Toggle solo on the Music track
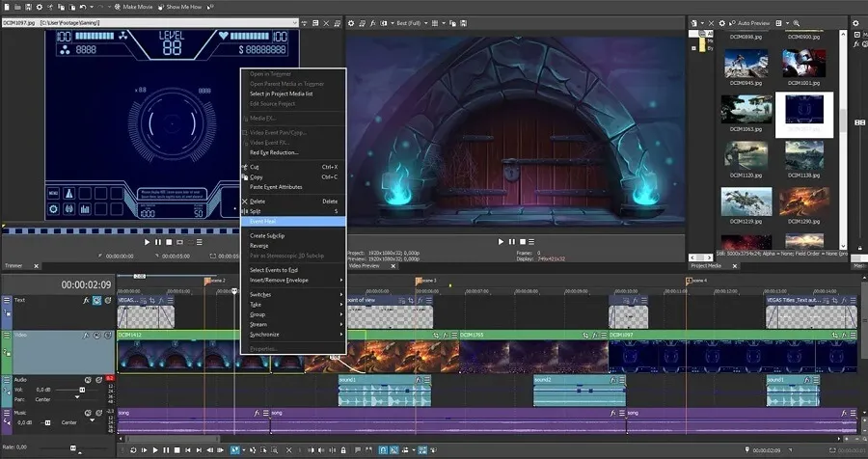Screen dimensions: 868x459 click(98, 413)
